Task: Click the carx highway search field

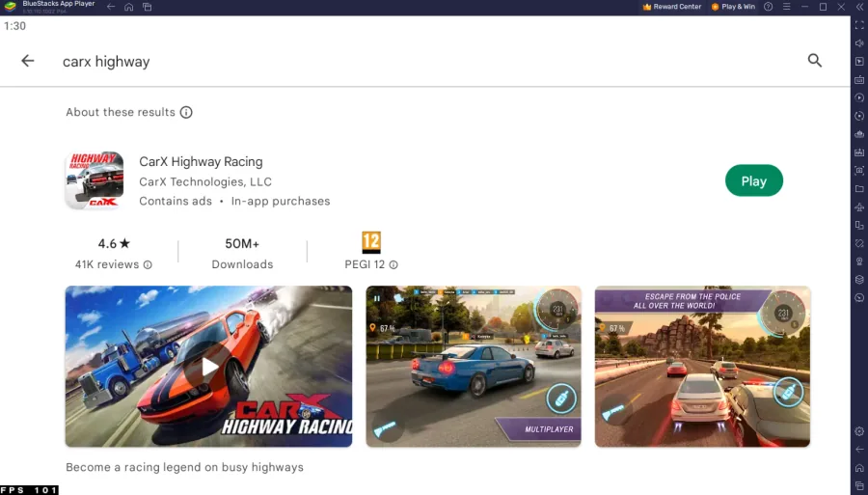Action: [106, 61]
